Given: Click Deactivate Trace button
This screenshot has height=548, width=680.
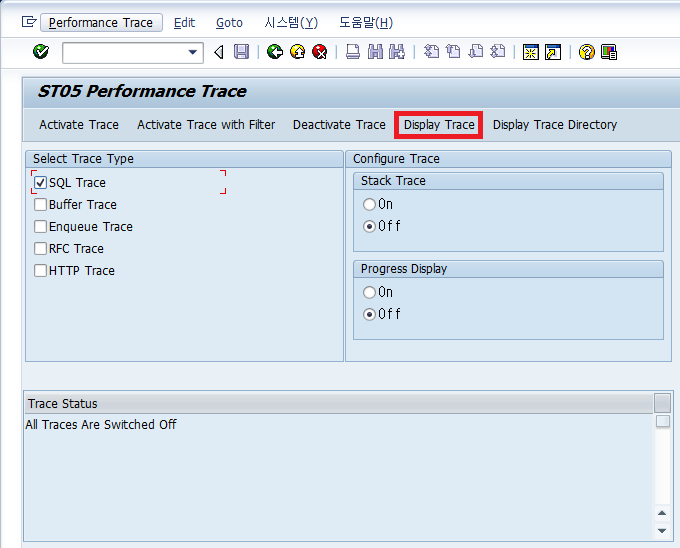Looking at the screenshot, I should pos(339,125).
